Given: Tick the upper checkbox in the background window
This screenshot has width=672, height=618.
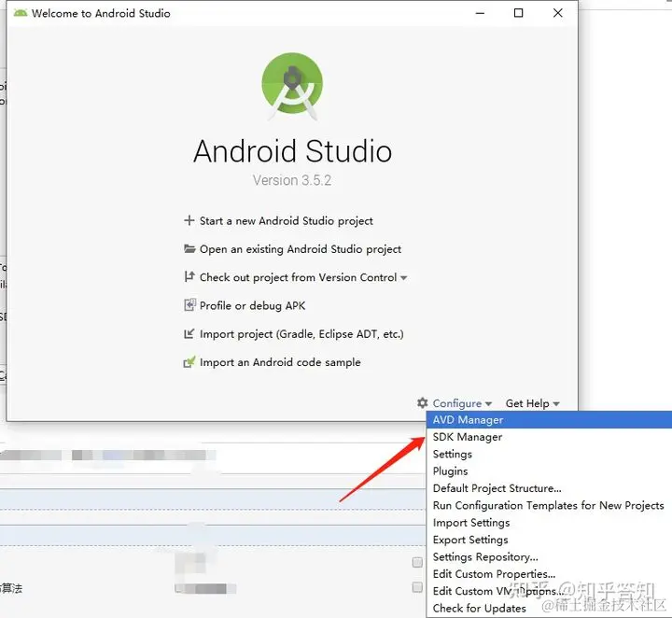Looking at the screenshot, I should coord(417,562).
